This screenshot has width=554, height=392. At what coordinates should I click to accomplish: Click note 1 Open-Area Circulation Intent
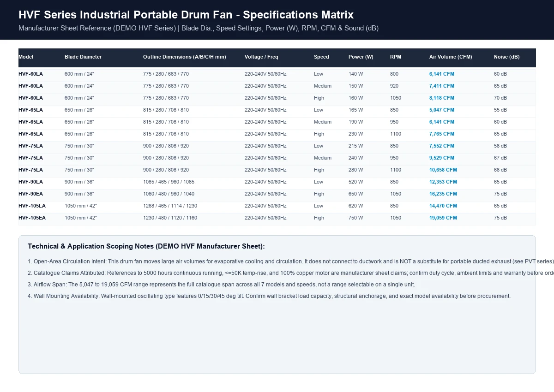click(x=291, y=261)
